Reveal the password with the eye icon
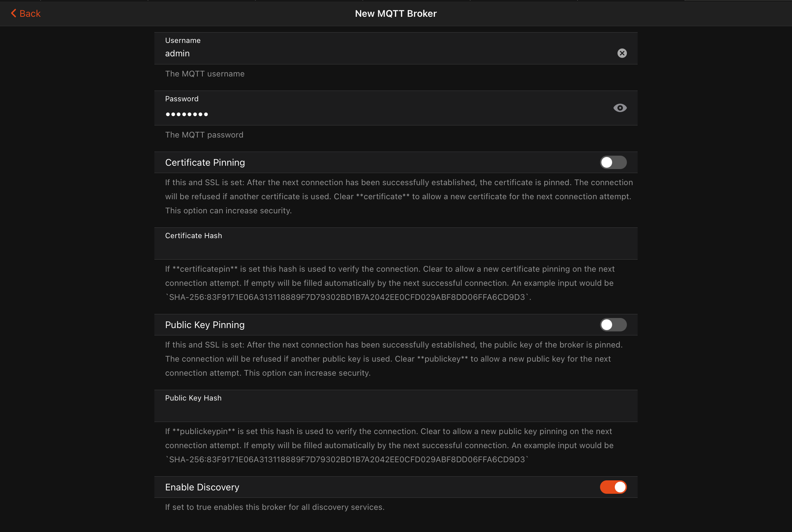 click(620, 108)
